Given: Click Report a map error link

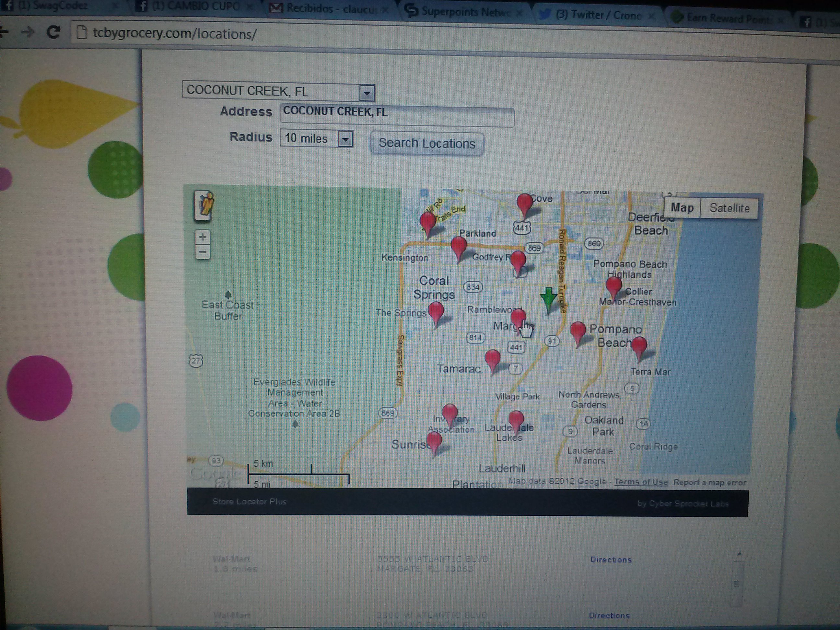Looking at the screenshot, I should point(710,483).
